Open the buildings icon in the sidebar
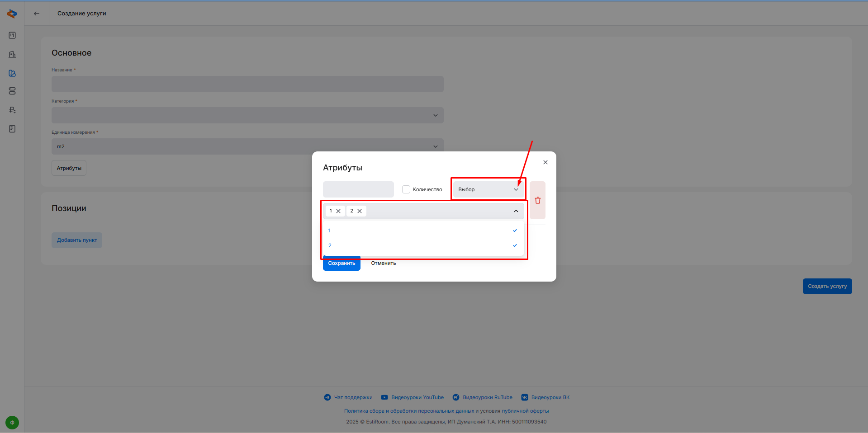The image size is (868, 433). tap(12, 54)
